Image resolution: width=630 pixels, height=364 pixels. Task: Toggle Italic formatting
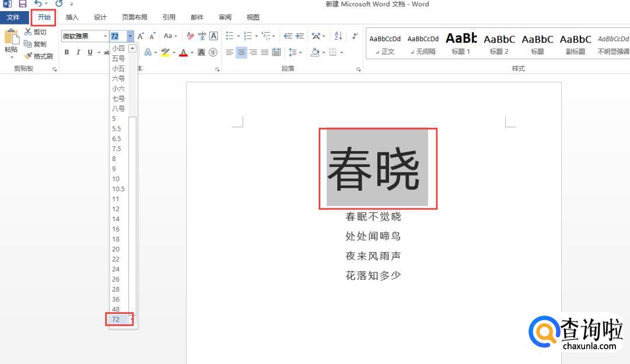coord(78,52)
